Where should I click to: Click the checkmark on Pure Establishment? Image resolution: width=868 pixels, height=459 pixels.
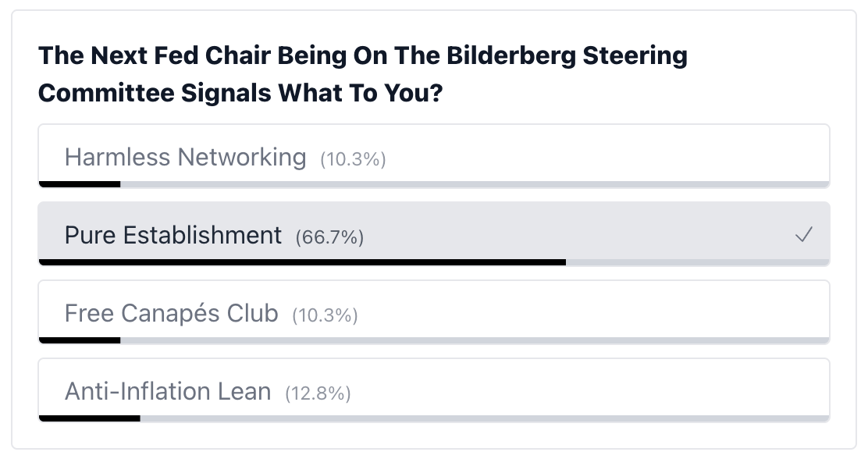[x=804, y=235]
